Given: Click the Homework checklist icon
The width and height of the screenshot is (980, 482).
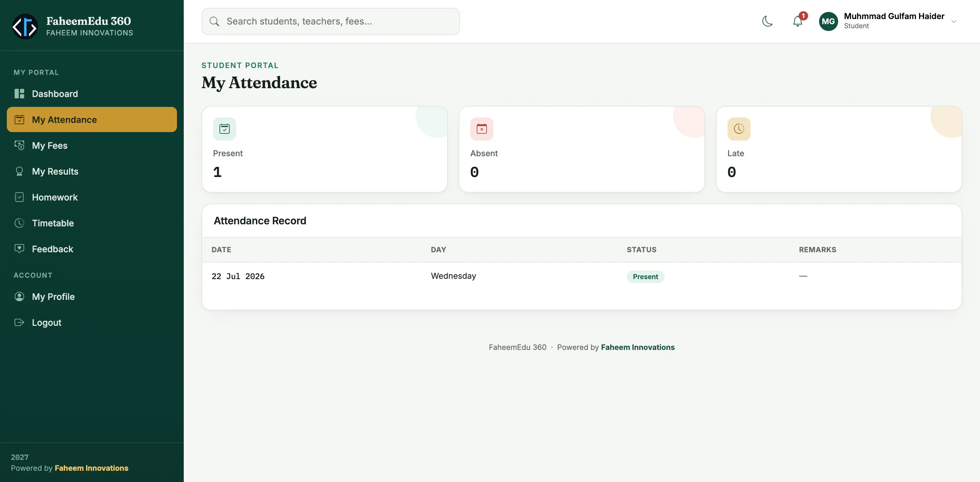Looking at the screenshot, I should (19, 197).
